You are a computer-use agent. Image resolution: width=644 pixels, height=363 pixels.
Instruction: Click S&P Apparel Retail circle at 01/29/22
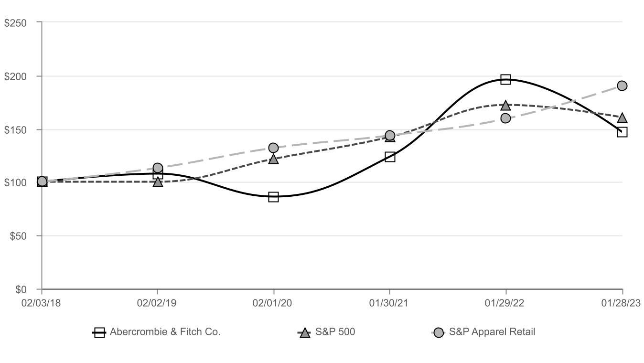[505, 118]
